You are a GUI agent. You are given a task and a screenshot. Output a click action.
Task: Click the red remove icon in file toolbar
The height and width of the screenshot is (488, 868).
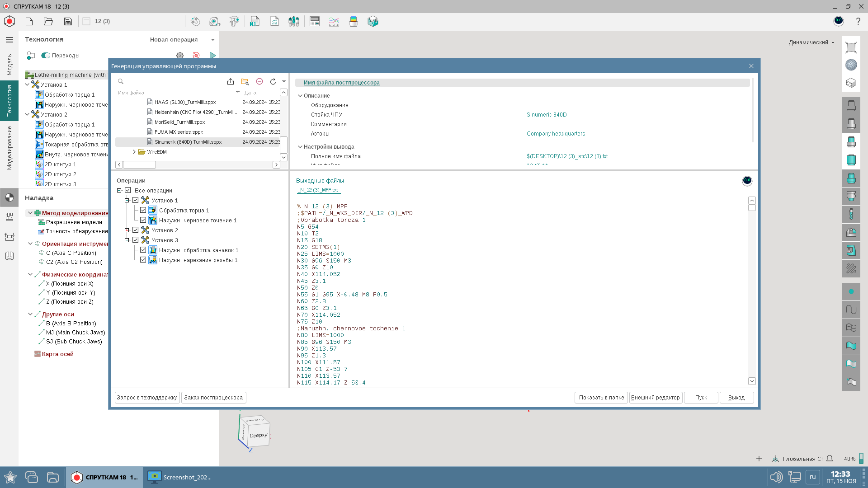pos(259,81)
